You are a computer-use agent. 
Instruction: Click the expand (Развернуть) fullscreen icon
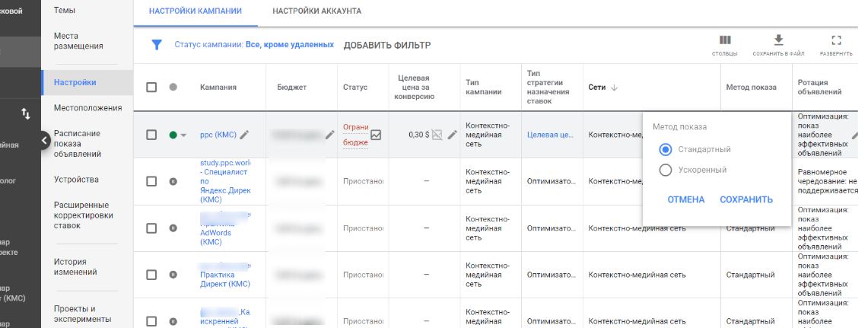point(836,41)
